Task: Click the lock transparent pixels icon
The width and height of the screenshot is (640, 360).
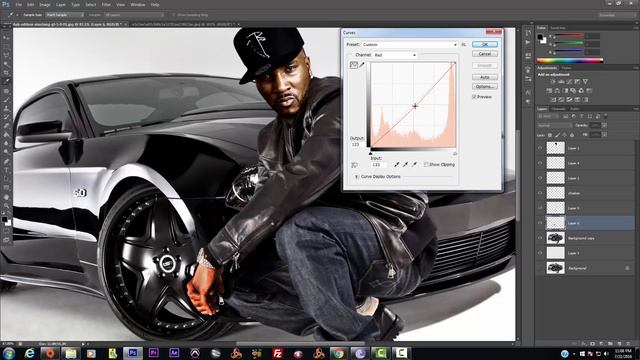Action: (x=550, y=135)
